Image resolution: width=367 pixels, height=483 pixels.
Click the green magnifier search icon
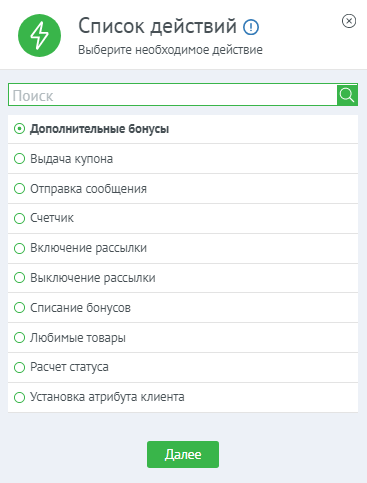coord(347,95)
